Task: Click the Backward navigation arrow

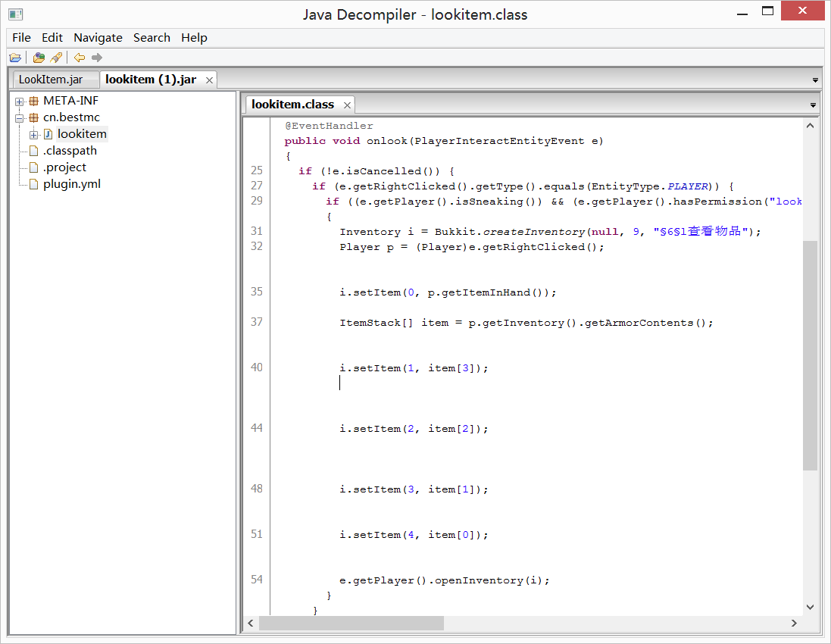Action: point(79,58)
